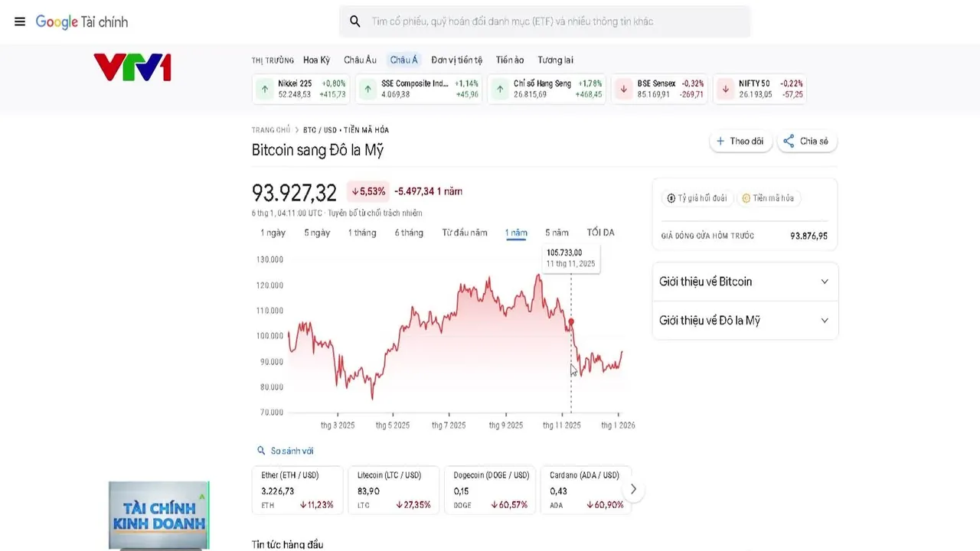Click the BSE Sensex down arrow icon
Image resolution: width=980 pixels, height=551 pixels.
point(624,89)
